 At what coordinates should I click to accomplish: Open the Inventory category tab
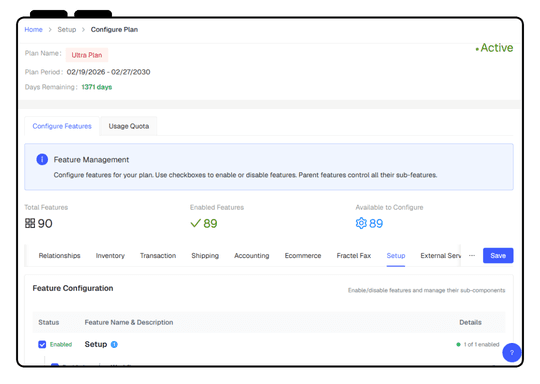[x=110, y=256]
